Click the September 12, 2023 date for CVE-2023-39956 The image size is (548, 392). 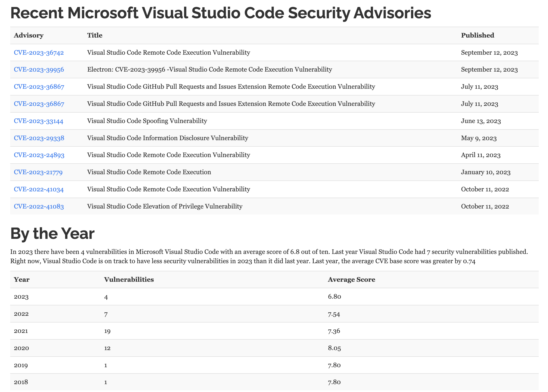click(x=489, y=70)
